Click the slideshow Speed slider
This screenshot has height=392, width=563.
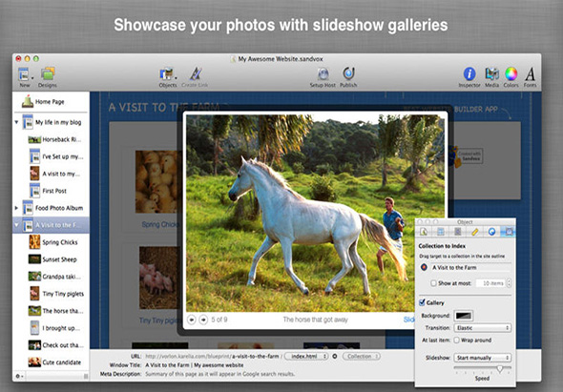point(482,368)
